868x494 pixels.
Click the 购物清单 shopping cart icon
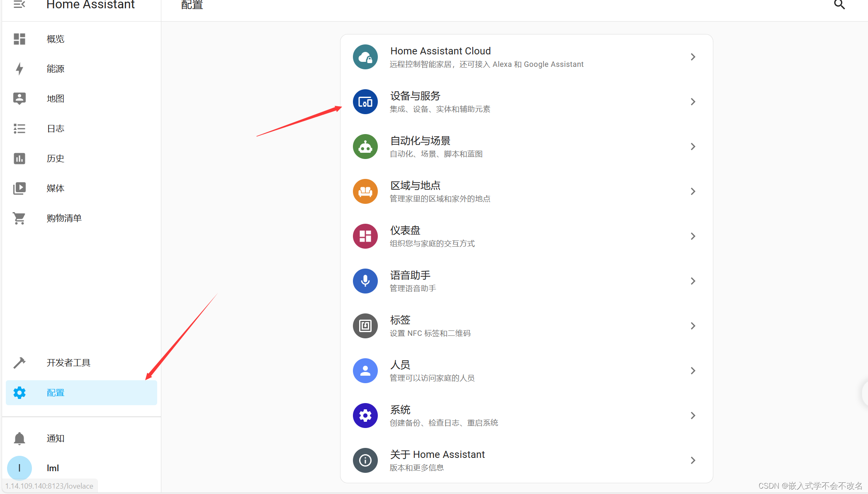[19, 218]
